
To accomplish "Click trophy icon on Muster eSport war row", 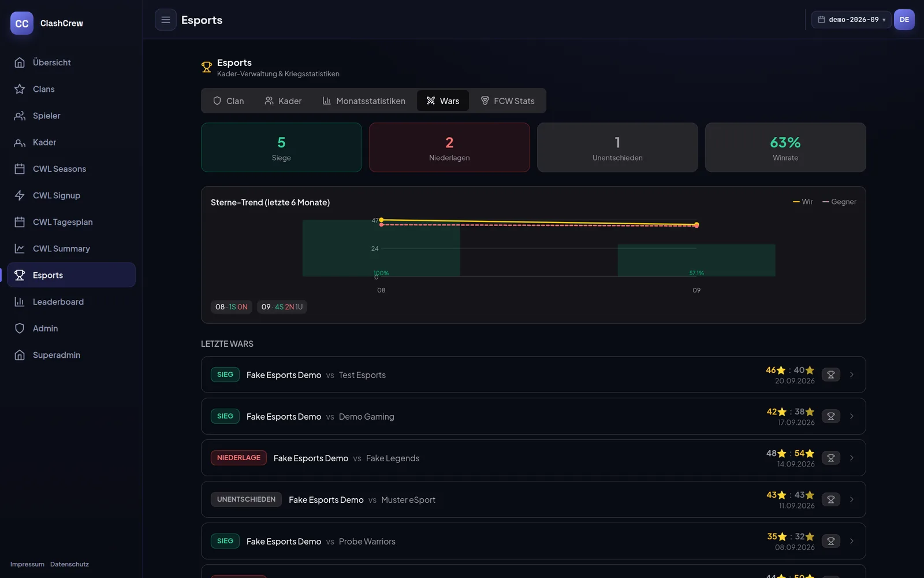I will click(831, 499).
